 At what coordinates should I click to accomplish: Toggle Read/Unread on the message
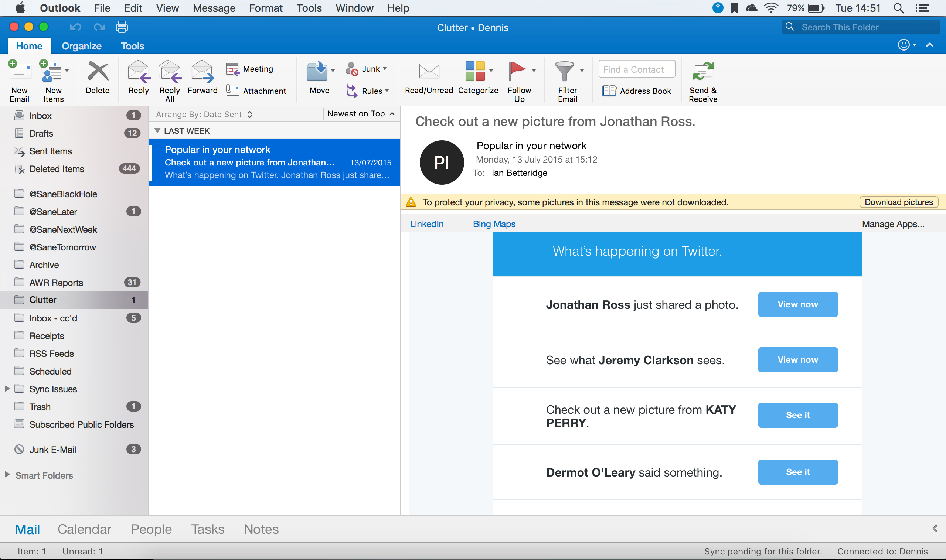pyautogui.click(x=428, y=77)
